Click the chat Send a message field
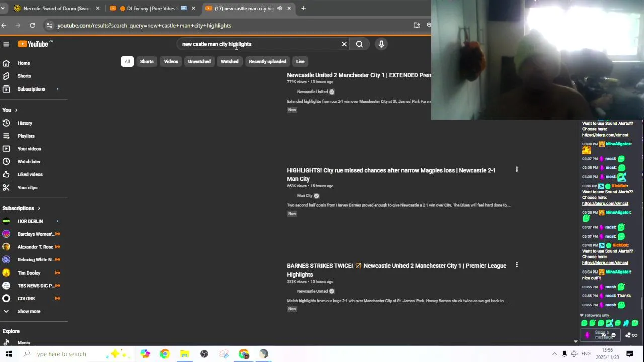Viewport: 644px width, 362px height. click(x=602, y=335)
